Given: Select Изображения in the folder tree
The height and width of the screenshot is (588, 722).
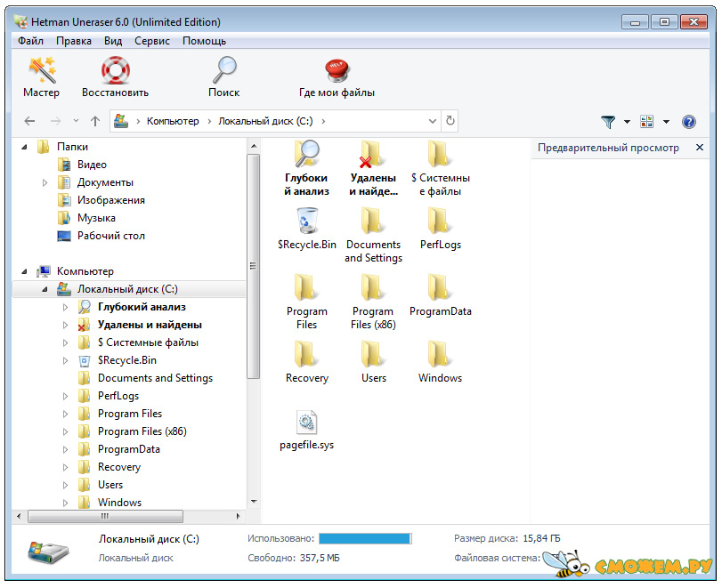Looking at the screenshot, I should [x=111, y=200].
